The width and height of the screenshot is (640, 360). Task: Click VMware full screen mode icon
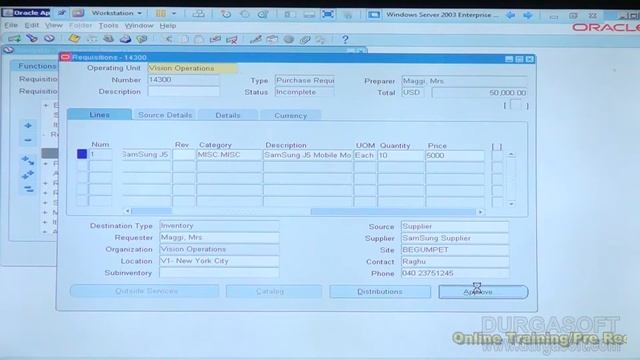tap(328, 14)
